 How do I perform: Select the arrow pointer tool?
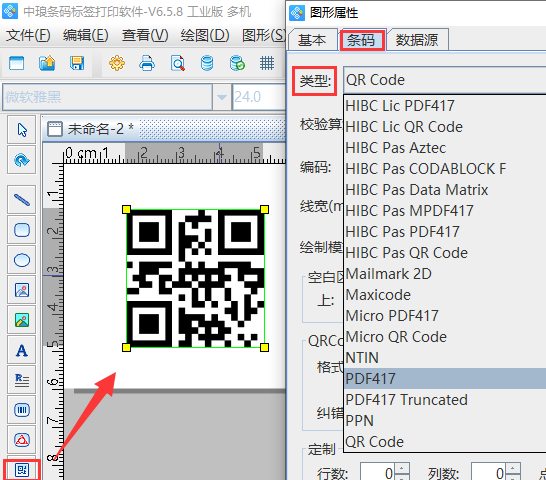22,130
